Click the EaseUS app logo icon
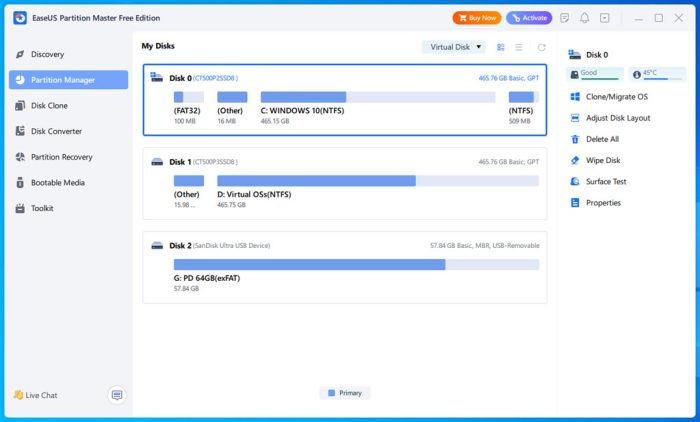The width and height of the screenshot is (700, 422). (x=20, y=18)
